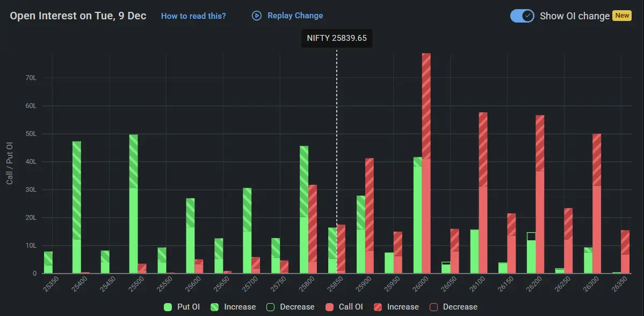Click the checkmark inside Show OI change switch
The image size is (644, 316).
[528, 16]
